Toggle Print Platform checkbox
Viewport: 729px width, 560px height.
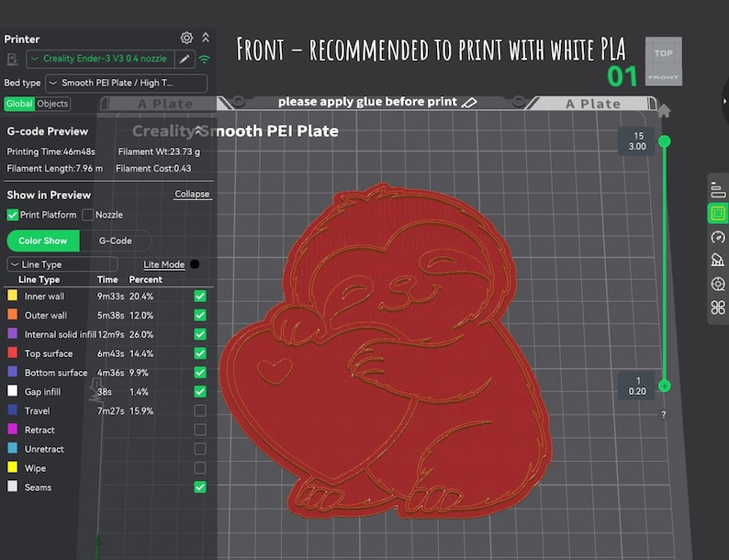pos(12,215)
